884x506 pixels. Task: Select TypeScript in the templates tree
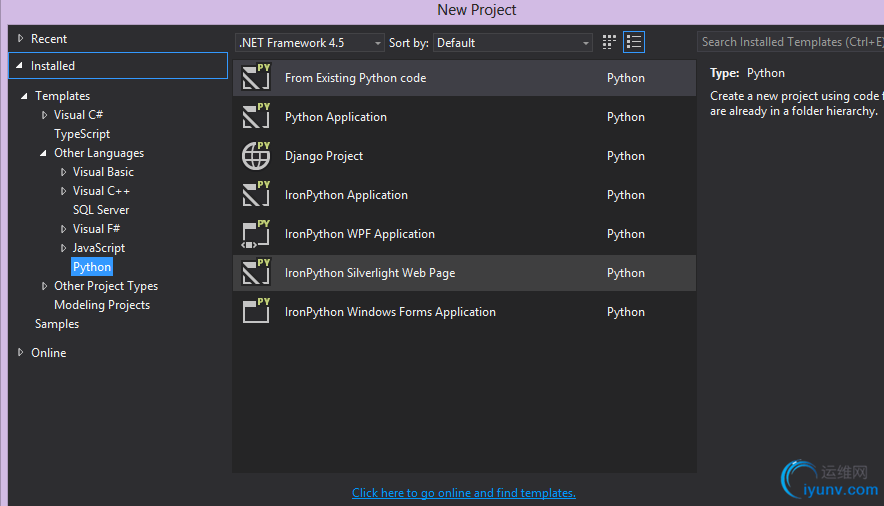82,134
